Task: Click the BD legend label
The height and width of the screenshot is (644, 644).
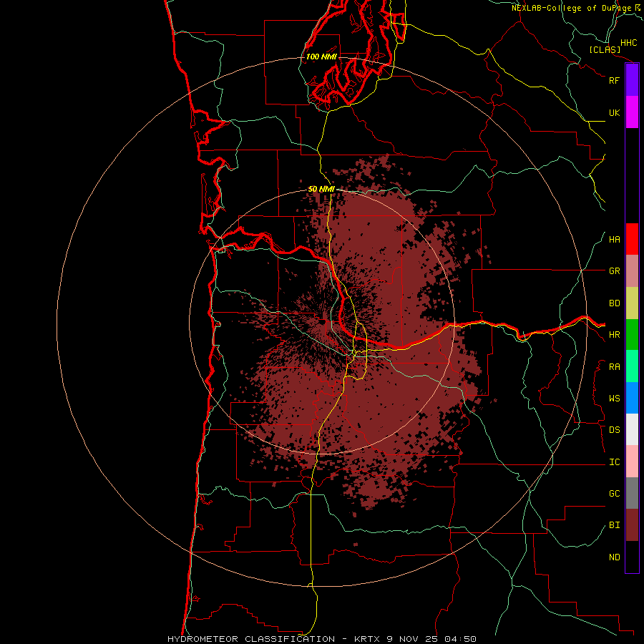Action: tap(614, 303)
